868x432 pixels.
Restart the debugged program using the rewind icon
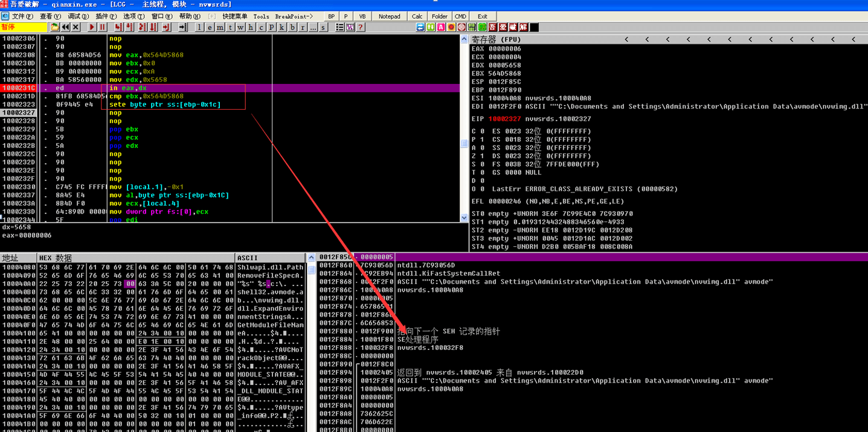click(x=65, y=27)
